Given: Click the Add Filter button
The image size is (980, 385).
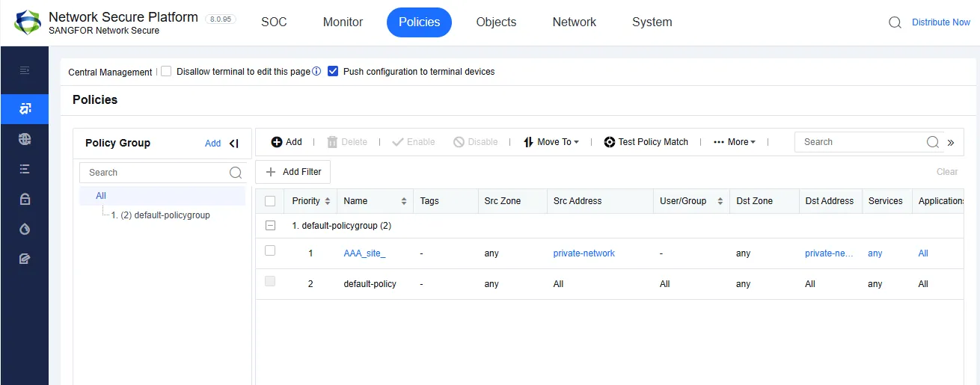Looking at the screenshot, I should [x=293, y=172].
